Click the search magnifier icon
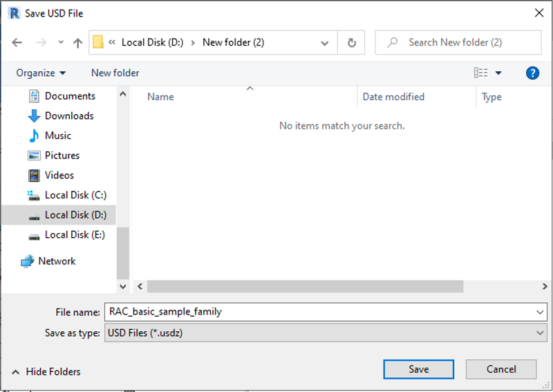The height and width of the screenshot is (392, 553). [392, 42]
